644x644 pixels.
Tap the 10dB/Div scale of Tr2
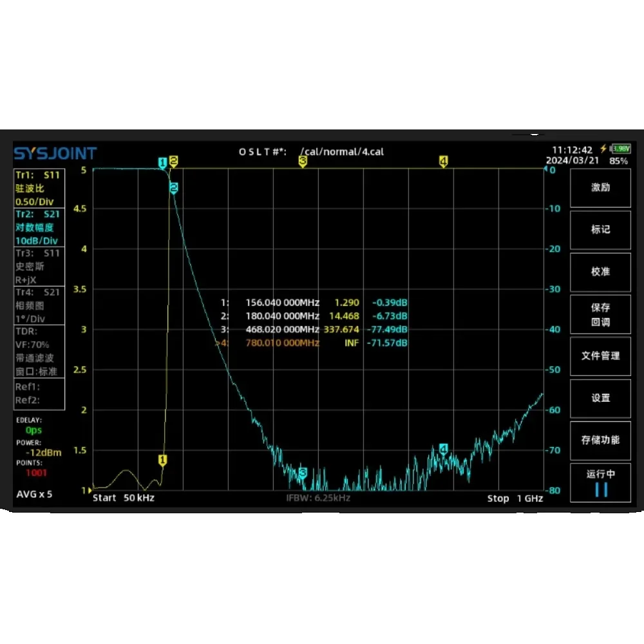[37, 241]
